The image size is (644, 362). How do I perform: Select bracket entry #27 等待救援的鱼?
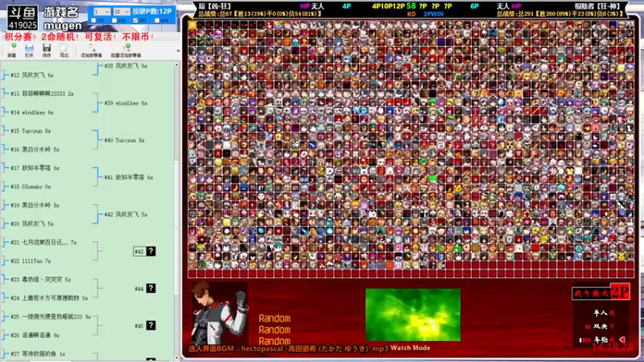(x=38, y=353)
